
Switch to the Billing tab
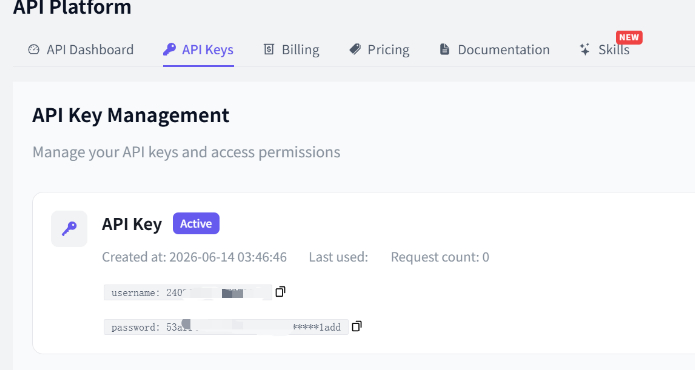pyautogui.click(x=291, y=50)
